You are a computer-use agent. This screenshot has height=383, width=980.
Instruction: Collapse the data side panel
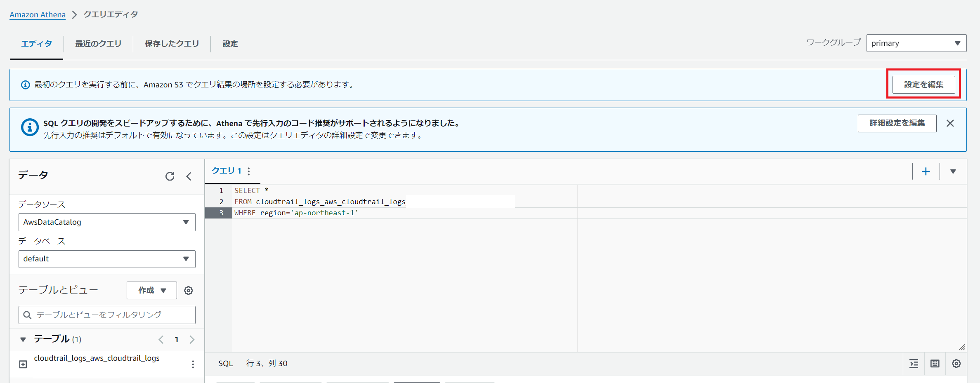tap(189, 176)
